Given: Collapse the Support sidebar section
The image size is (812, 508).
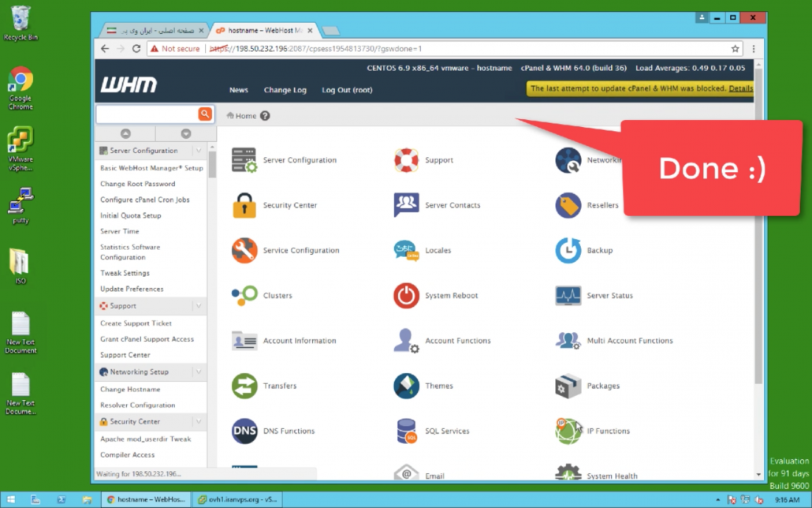Looking at the screenshot, I should pos(199,306).
